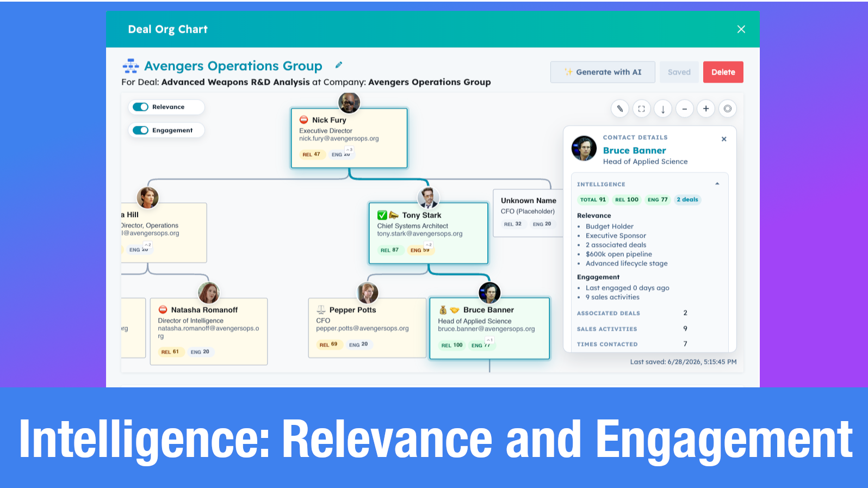Viewport: 868px width, 488px height.
Task: Click handshake icon on Bruce Banner card
Action: click(455, 310)
